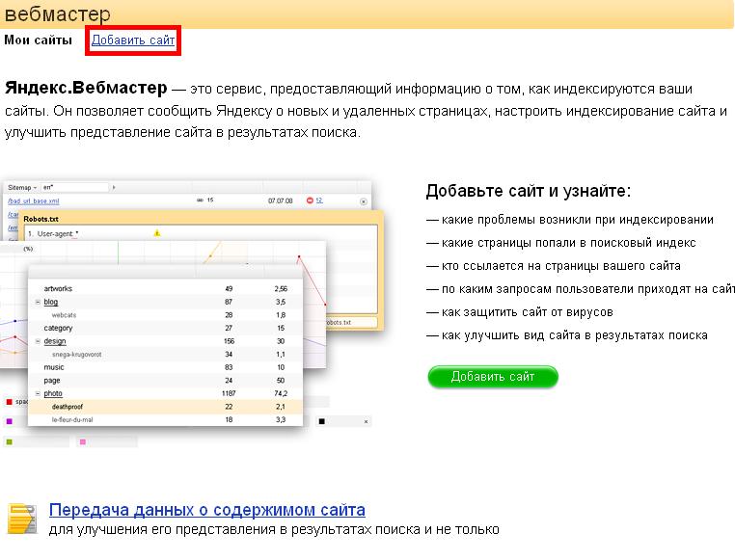735x560 pixels.
Task: Click subtitle 'для улучшения его представления в результатах поиска'
Action: 234,529
